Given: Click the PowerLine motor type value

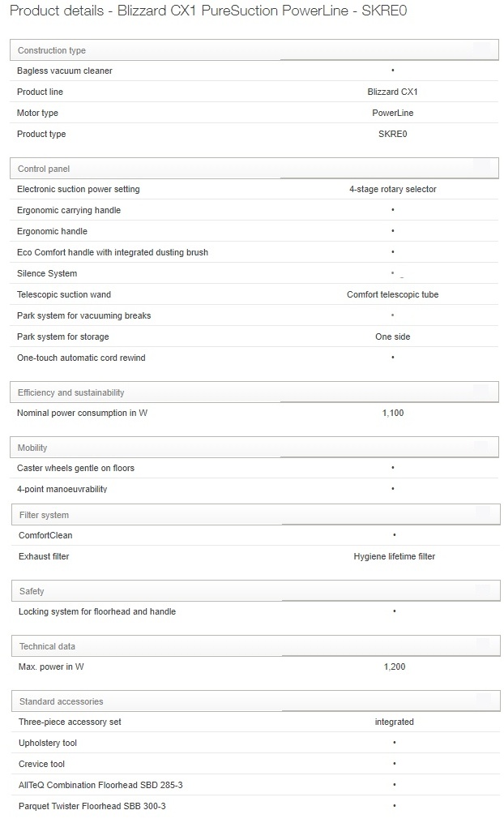Looking at the screenshot, I should pyautogui.click(x=392, y=113).
